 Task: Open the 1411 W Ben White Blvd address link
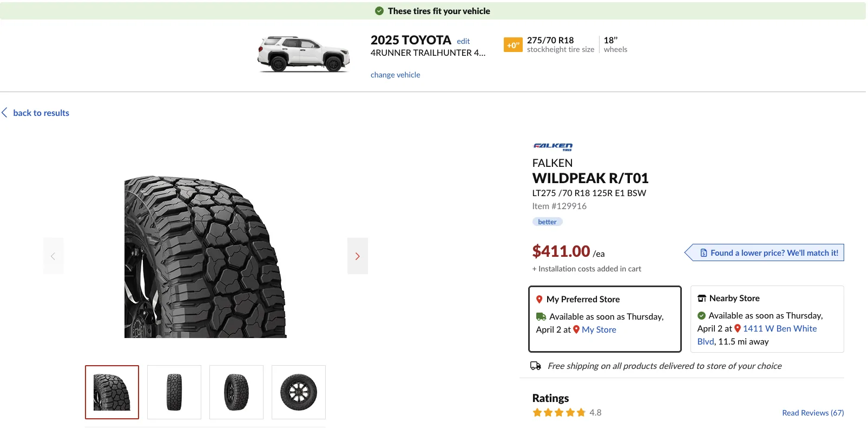tap(780, 328)
